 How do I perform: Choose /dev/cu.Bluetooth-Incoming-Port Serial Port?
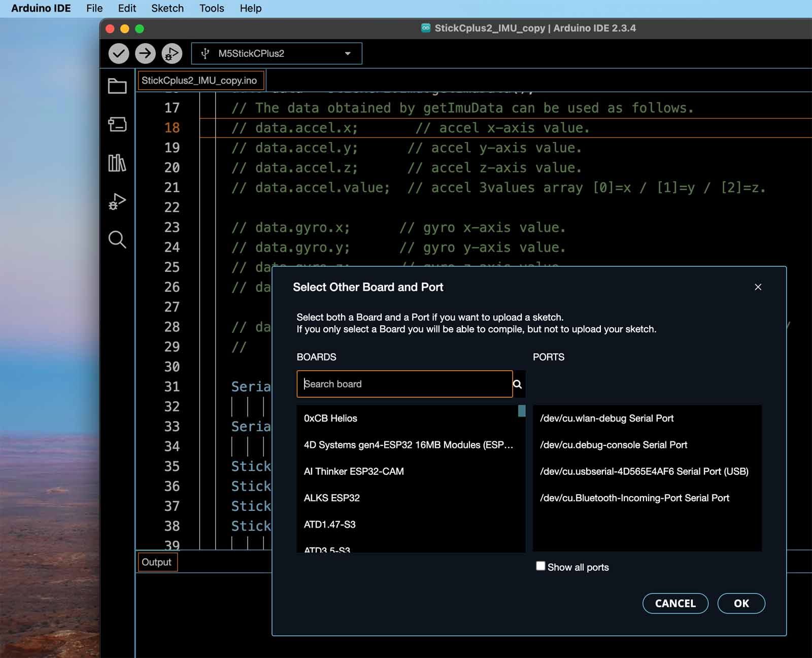pyautogui.click(x=647, y=498)
